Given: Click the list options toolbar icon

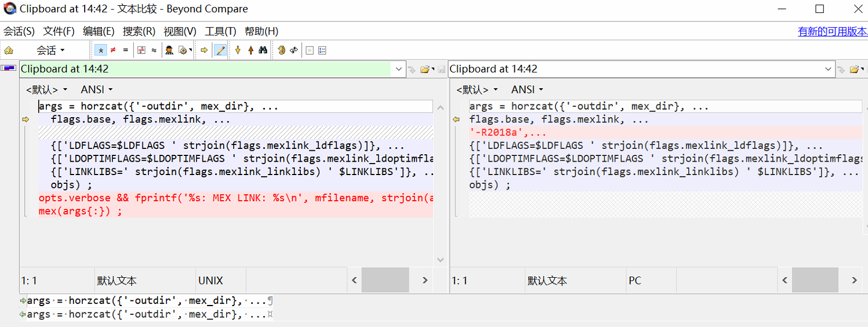Looking at the screenshot, I should (322, 50).
